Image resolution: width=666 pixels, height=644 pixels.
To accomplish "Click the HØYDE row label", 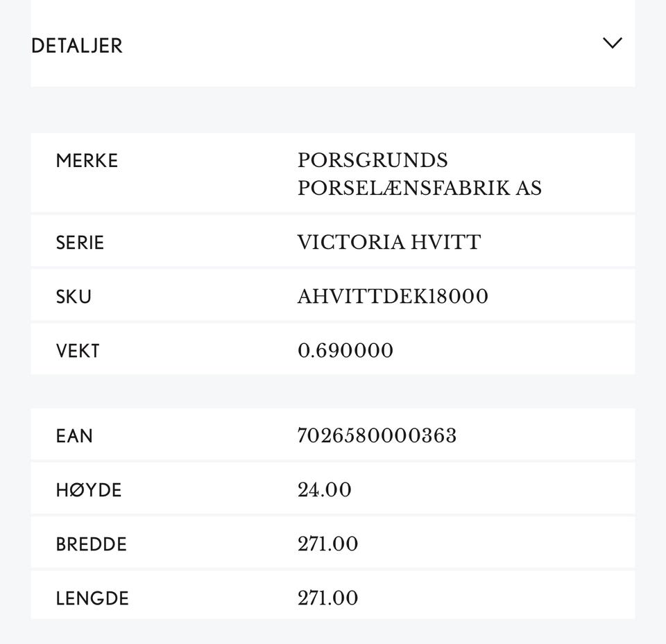I will point(89,490).
